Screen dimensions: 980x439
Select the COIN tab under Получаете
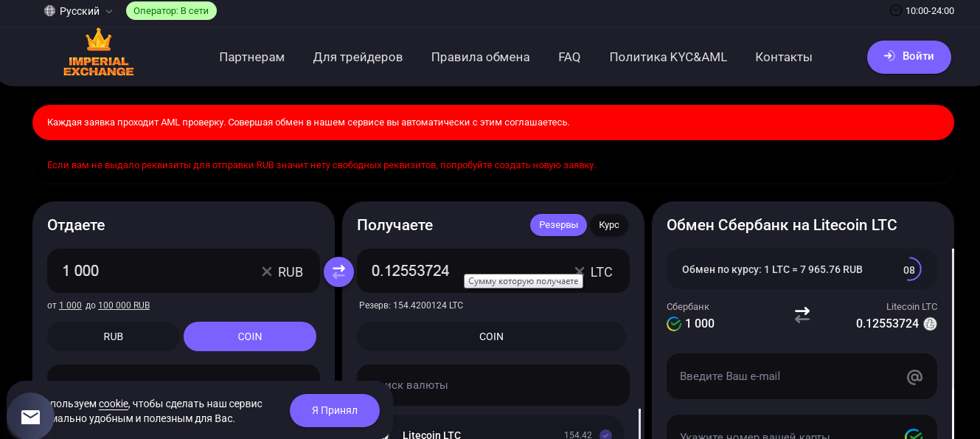[x=492, y=336]
